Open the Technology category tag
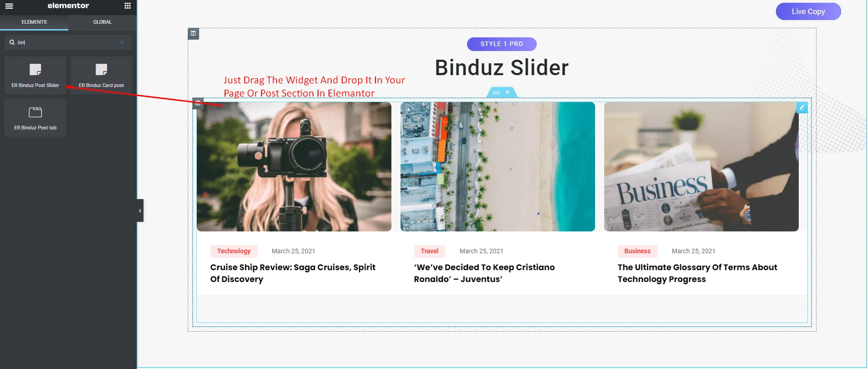 click(x=234, y=251)
